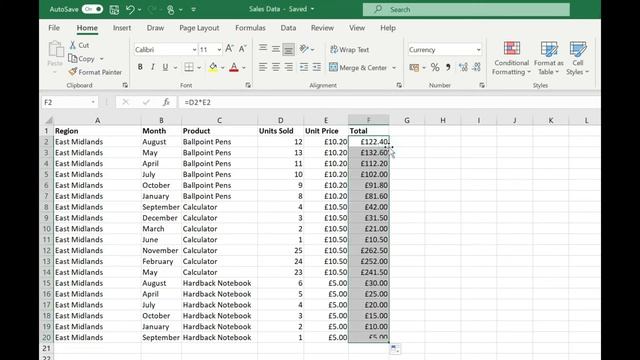Click the Touch/Mouse mode icon

[x=171, y=9]
